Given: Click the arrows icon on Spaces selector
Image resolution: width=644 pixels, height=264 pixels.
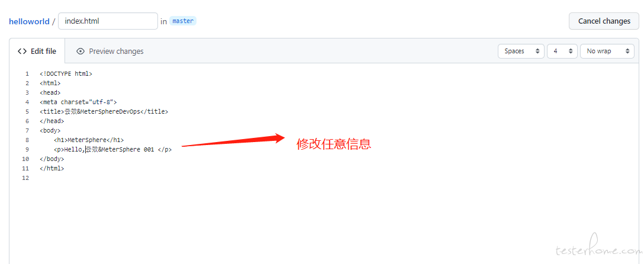Looking at the screenshot, I should tap(537, 51).
